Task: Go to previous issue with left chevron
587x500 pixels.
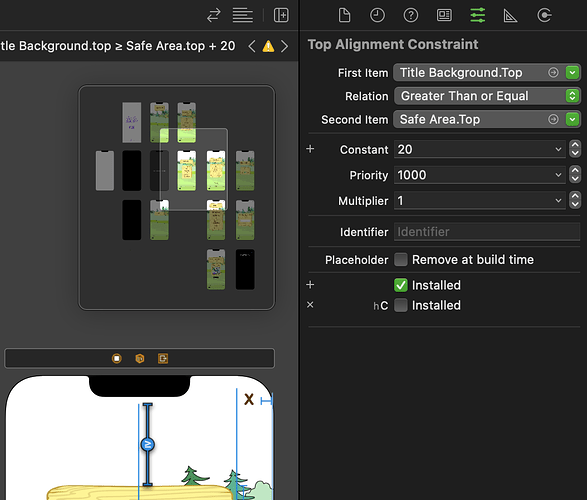Action: click(x=252, y=46)
